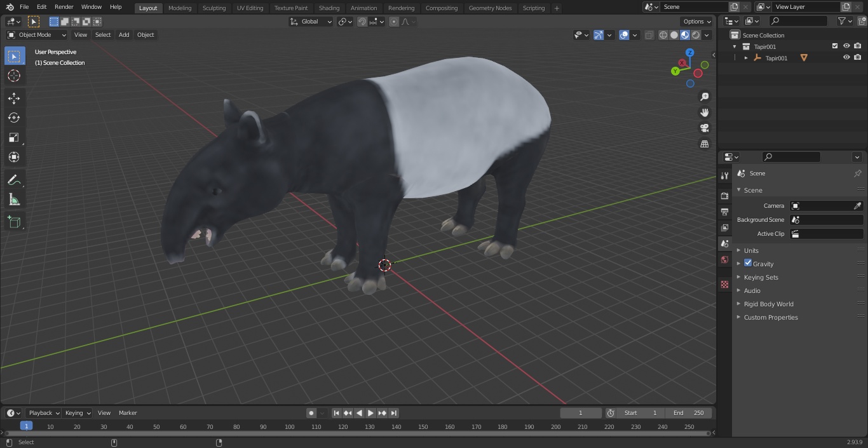Disable Tapir001 armature object in renders
This screenshot has height=448, width=868.
[858, 58]
